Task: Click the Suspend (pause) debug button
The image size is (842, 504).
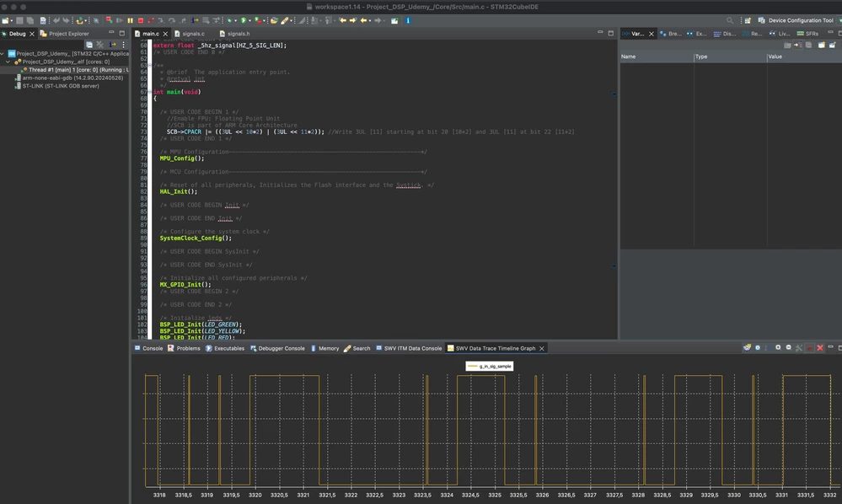Action: [x=130, y=20]
